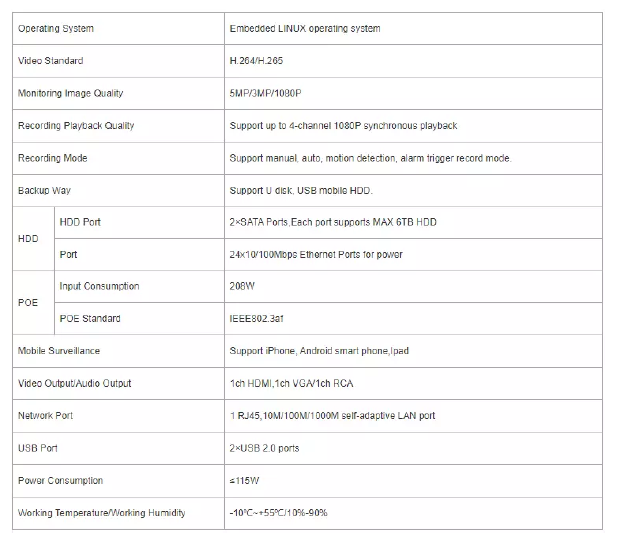
Task: Click the 2×USB 2.0 ports value
Action: point(264,448)
